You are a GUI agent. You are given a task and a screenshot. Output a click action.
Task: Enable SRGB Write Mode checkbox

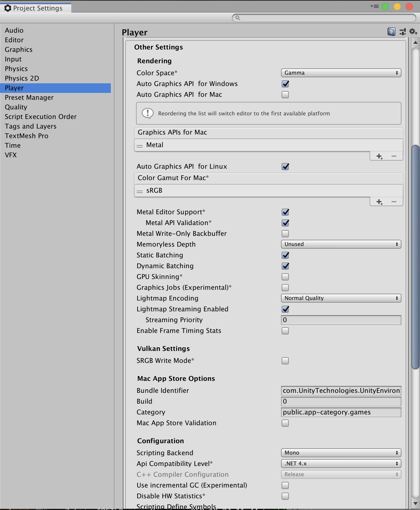(285, 361)
